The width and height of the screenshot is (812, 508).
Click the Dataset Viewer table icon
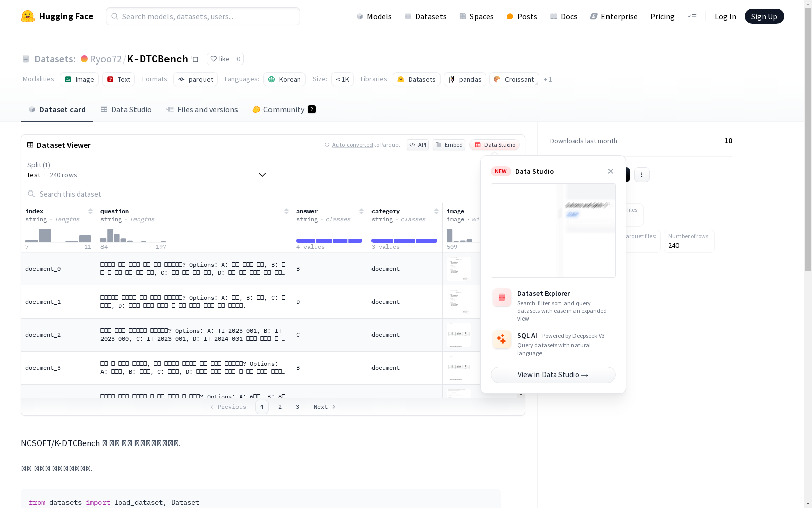[30, 145]
